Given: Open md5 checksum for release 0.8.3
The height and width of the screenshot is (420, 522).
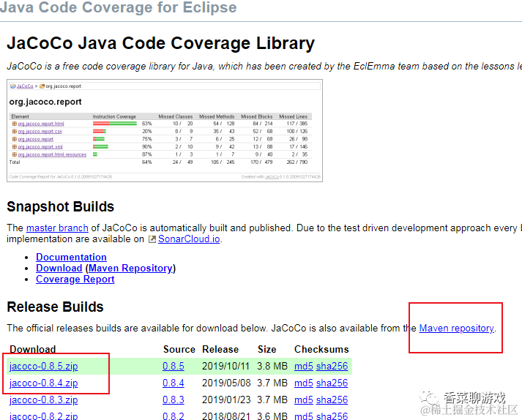Looking at the screenshot, I should (304, 400).
